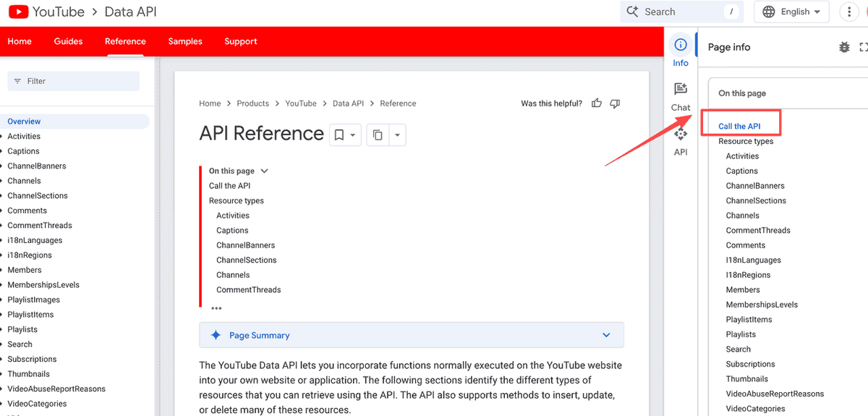Open Subscriptions in left sidebar

[x=32, y=359]
